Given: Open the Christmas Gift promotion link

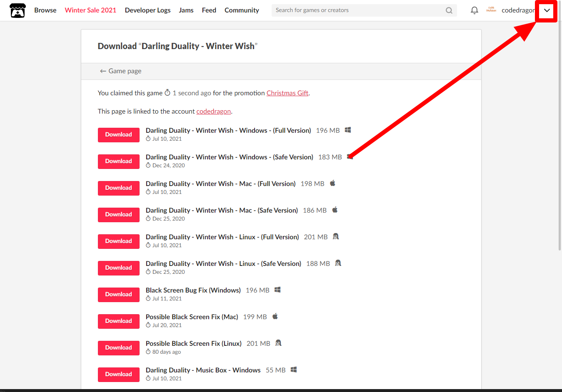Looking at the screenshot, I should 287,93.
